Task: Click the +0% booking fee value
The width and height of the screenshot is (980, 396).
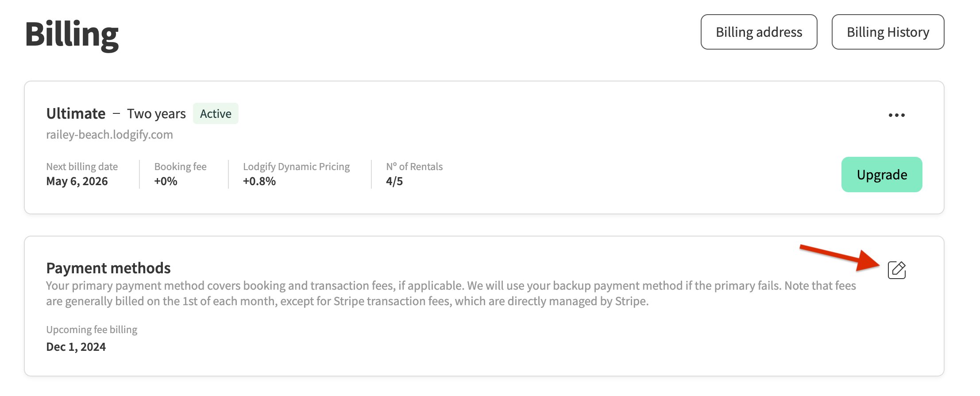Action: 166,181
